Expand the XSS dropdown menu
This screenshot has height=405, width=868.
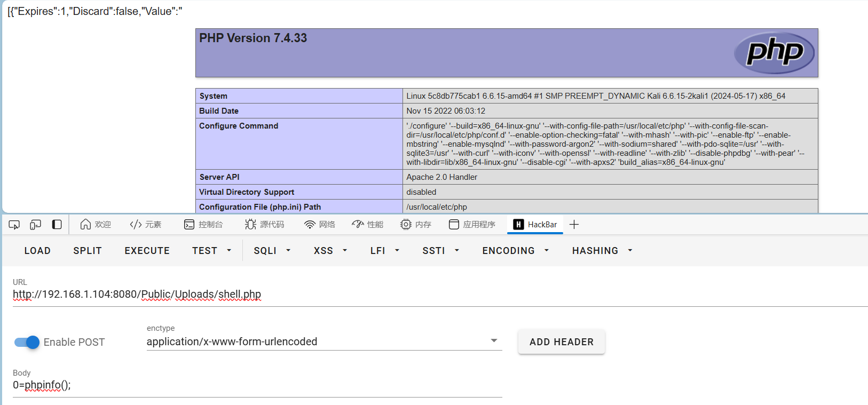coord(330,251)
